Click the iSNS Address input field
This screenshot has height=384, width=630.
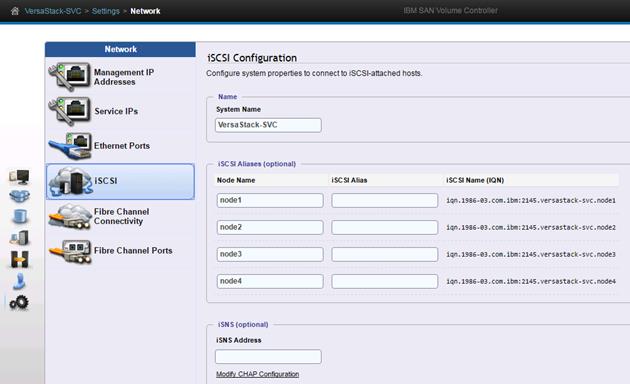(x=268, y=356)
